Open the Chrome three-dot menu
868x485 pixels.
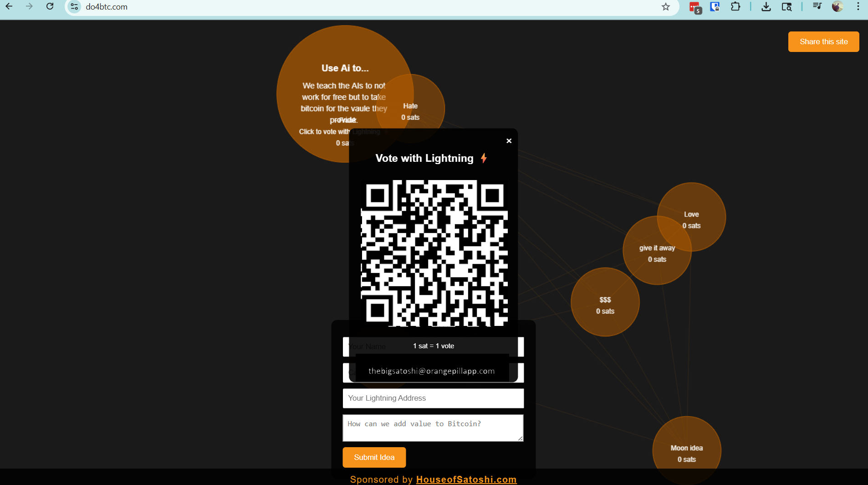click(858, 7)
